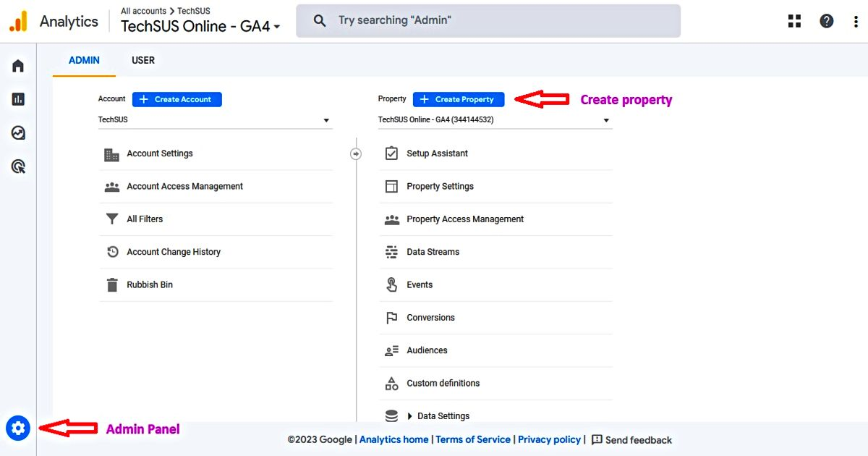Click the Data Settings database icon
Image resolution: width=868 pixels, height=456 pixels.
tap(391, 416)
